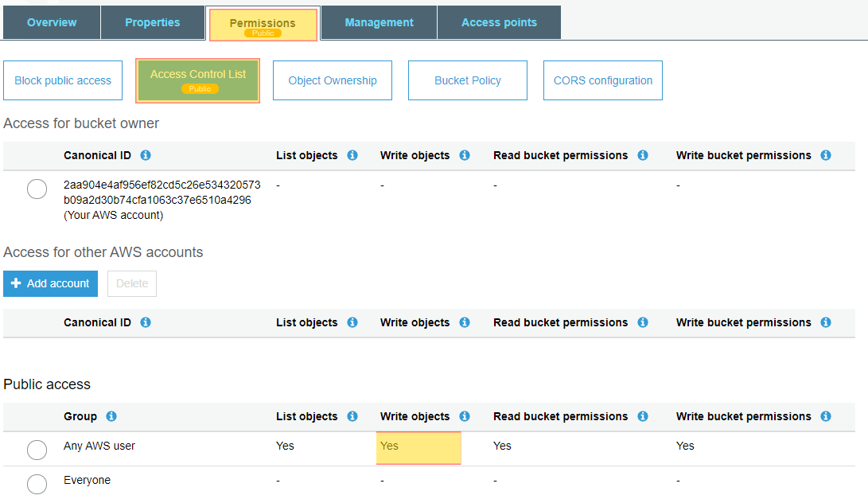Image resolution: width=868 pixels, height=503 pixels.
Task: Show info for Public access List objects
Action: pyautogui.click(x=352, y=416)
